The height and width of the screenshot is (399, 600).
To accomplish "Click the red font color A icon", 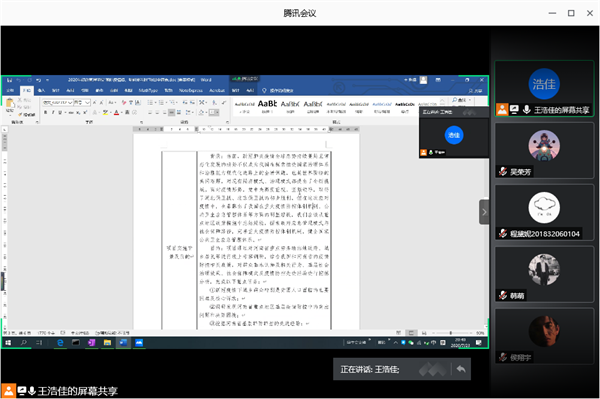I will tap(116, 112).
